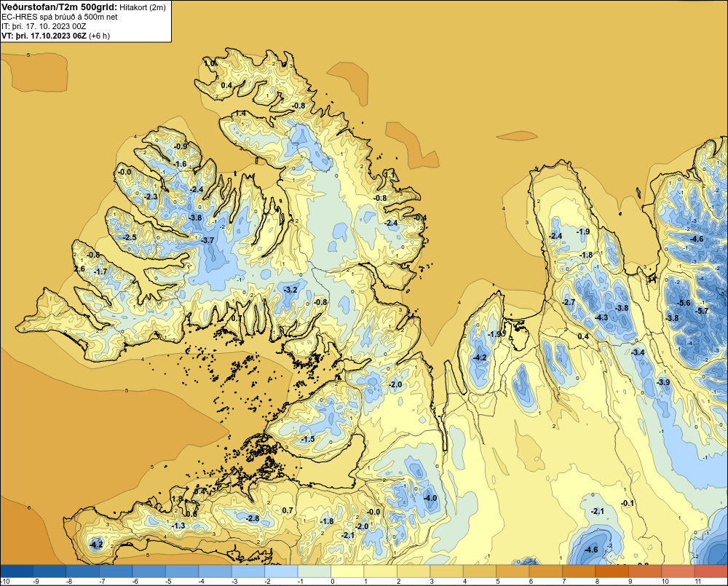
Task: Click the '0.7' temperature value
Action: pyautogui.click(x=288, y=510)
